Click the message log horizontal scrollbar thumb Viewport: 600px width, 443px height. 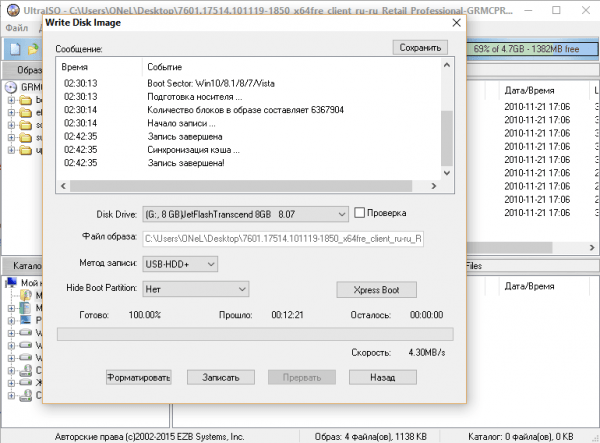(241, 186)
